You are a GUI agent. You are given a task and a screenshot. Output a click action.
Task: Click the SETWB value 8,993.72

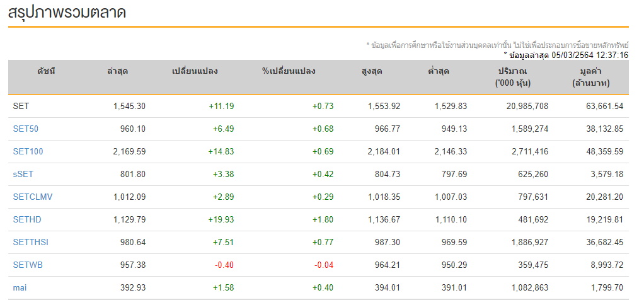[607, 265]
